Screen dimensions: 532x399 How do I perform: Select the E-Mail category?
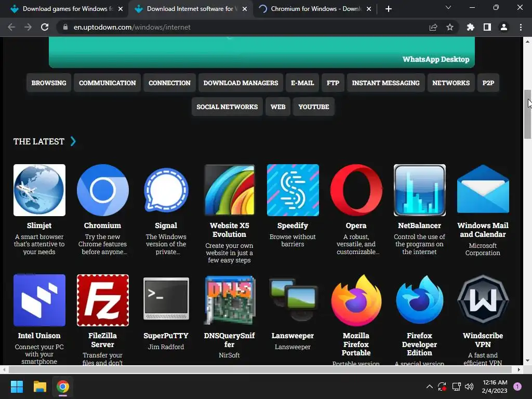(302, 83)
